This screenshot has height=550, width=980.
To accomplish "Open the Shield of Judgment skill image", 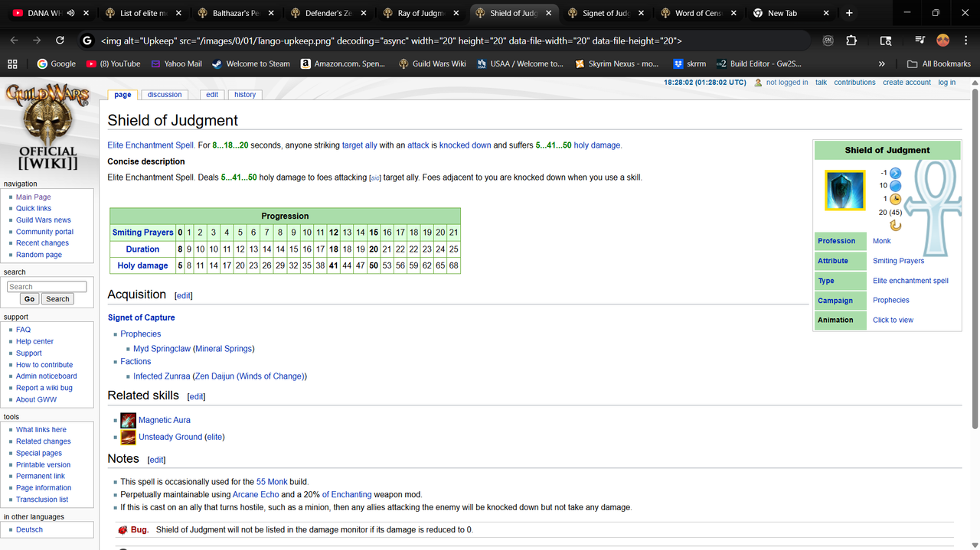I will [x=844, y=190].
